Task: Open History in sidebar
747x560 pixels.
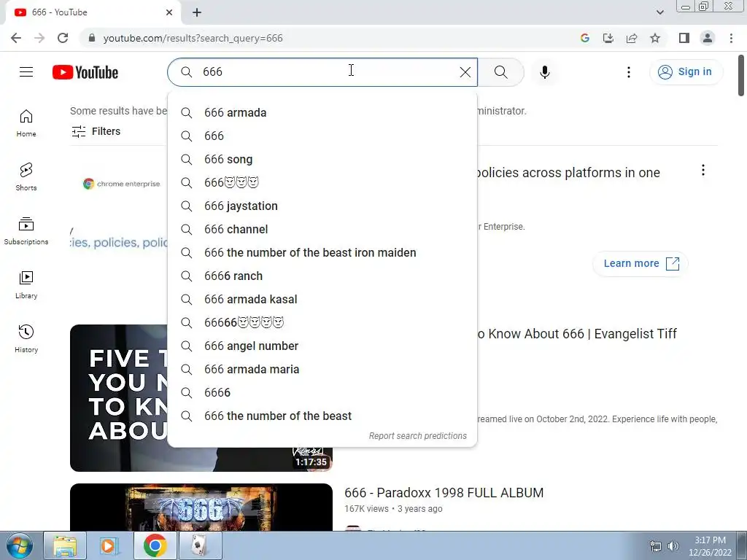Action: point(26,338)
